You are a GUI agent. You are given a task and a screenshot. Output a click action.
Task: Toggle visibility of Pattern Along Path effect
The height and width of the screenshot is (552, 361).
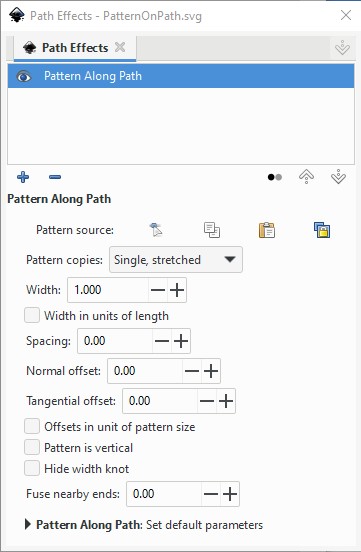(24, 76)
